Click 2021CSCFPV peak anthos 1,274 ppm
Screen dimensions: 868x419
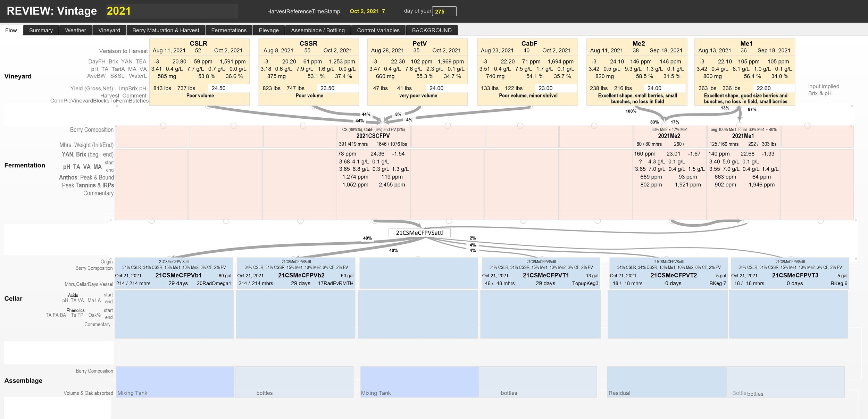(x=355, y=177)
